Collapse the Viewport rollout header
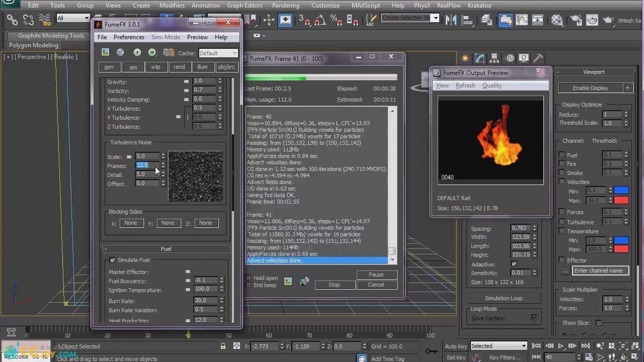Viewport: 644px width, 362px height. 594,72
